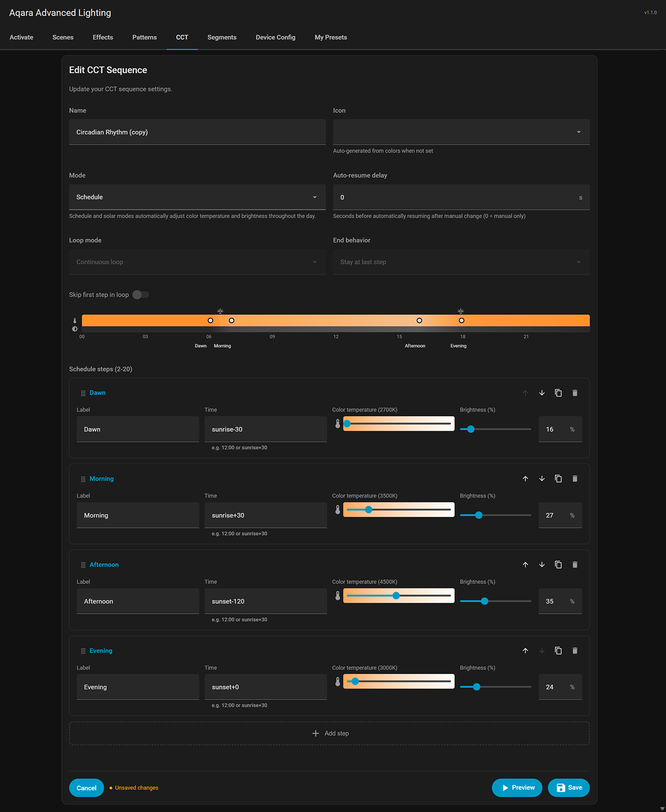Move the Afternoon step up
This screenshot has width=666, height=812.
click(526, 564)
